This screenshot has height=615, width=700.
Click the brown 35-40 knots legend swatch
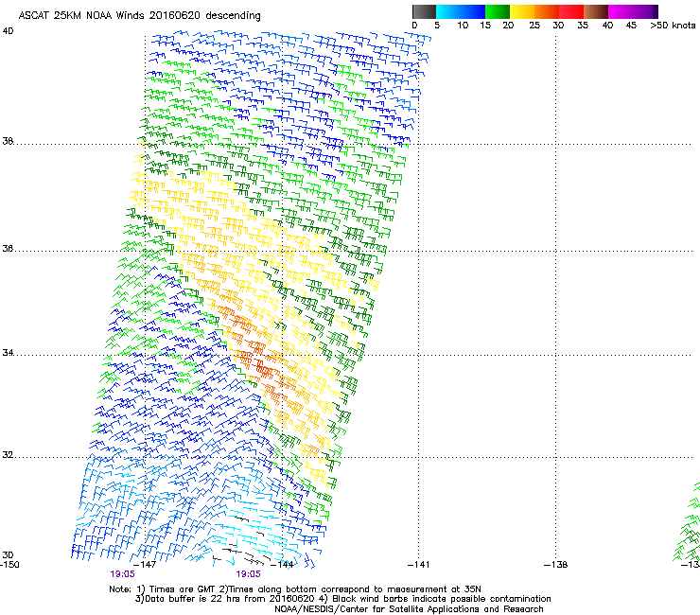tap(596, 11)
